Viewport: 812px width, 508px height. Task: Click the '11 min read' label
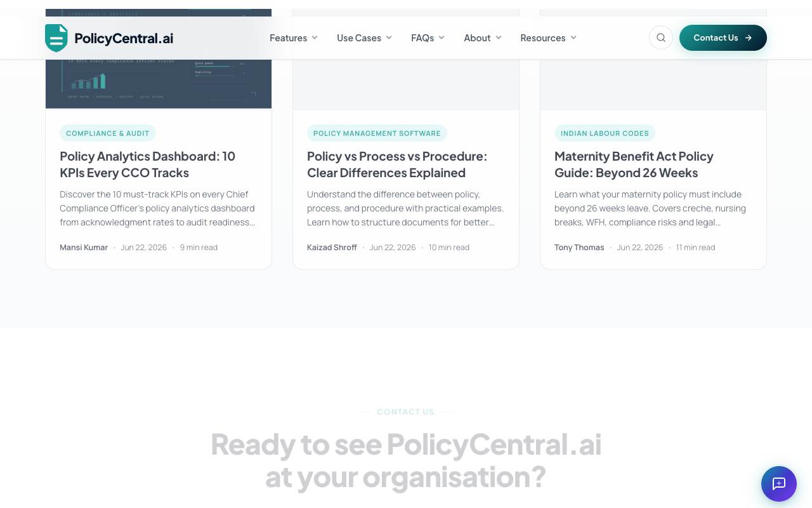point(695,248)
